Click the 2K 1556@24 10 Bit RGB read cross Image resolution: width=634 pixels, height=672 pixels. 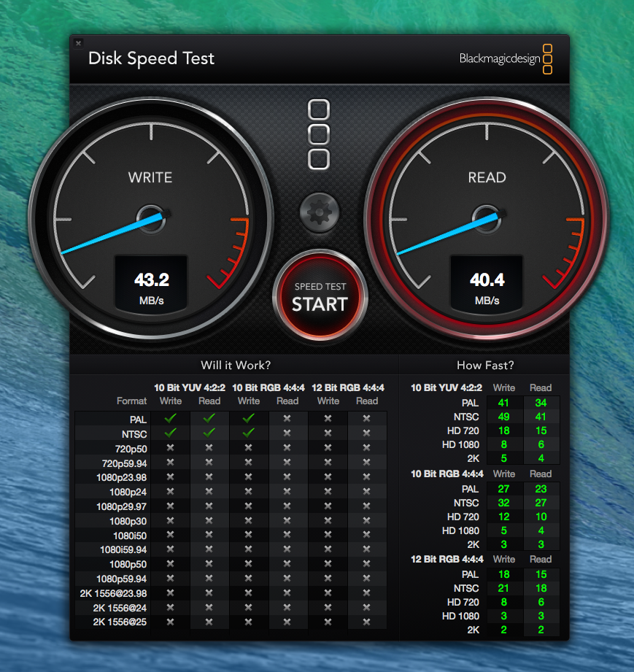point(287,607)
